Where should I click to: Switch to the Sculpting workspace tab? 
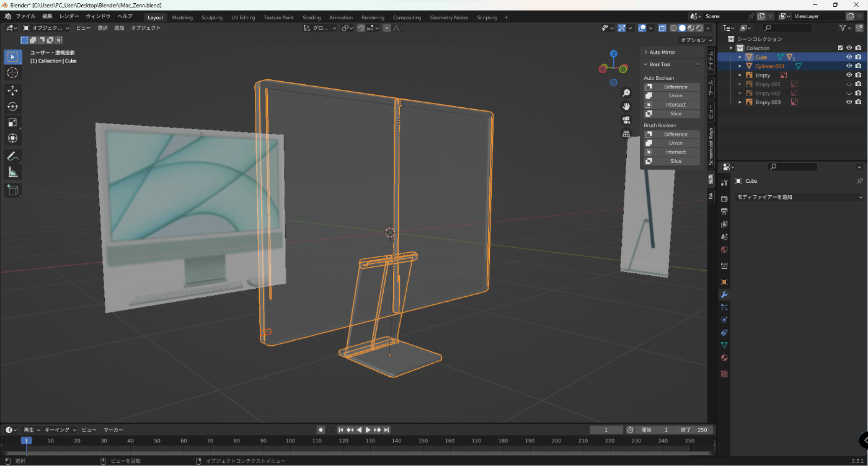[212, 17]
